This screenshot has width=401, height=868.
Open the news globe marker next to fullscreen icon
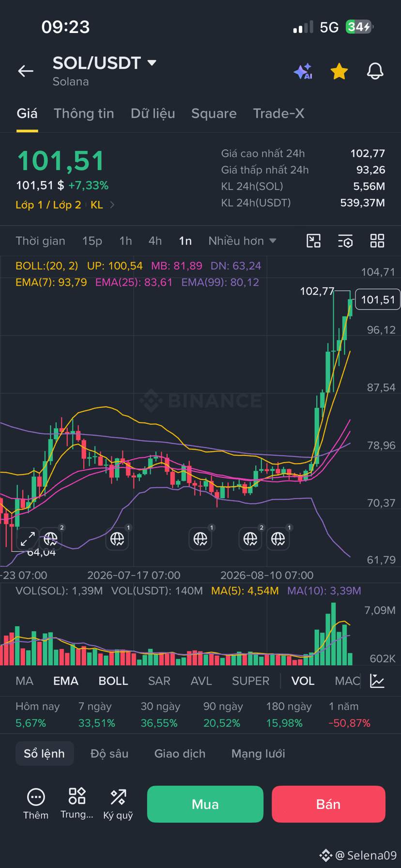click(x=50, y=539)
